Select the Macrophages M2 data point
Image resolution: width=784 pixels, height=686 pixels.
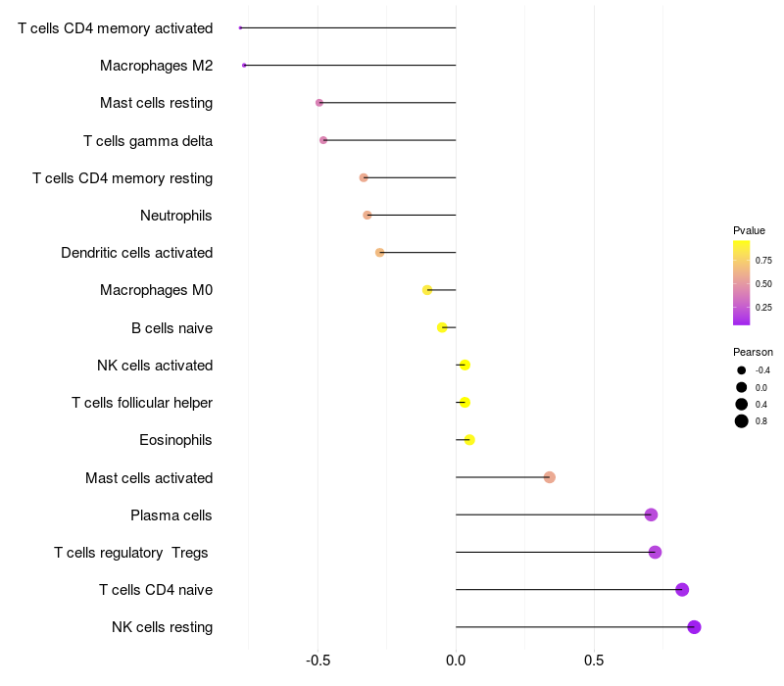click(244, 66)
